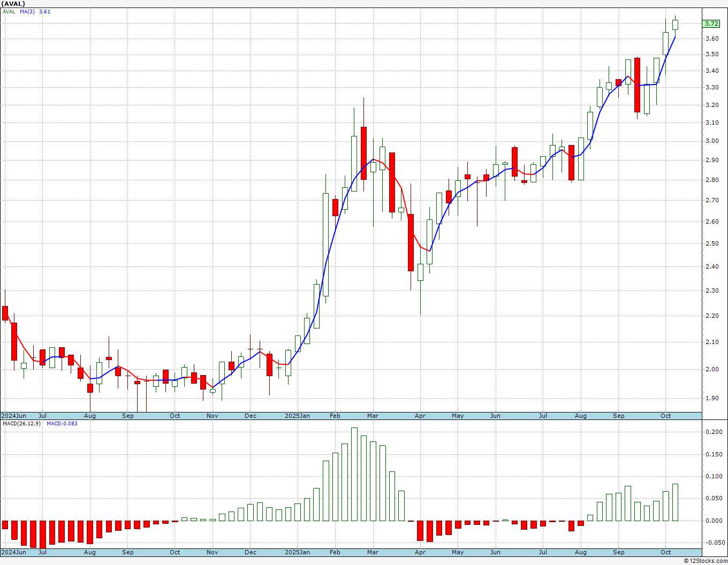The width and height of the screenshot is (728, 565).
Task: Select the AVAL legend label
Action: coord(9,11)
